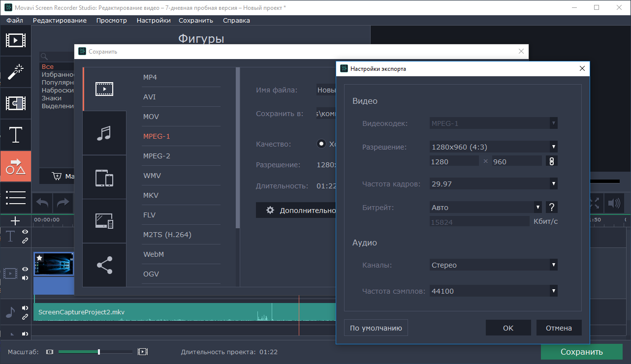Mute the ScreenCaptureProject2 audio track

(x=25, y=308)
